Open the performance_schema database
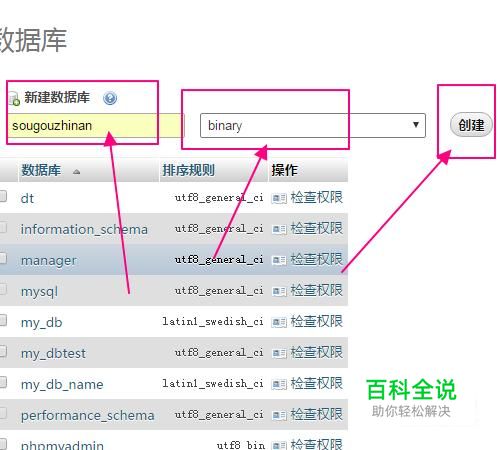Viewport: 500px width, 450px height. click(x=87, y=416)
